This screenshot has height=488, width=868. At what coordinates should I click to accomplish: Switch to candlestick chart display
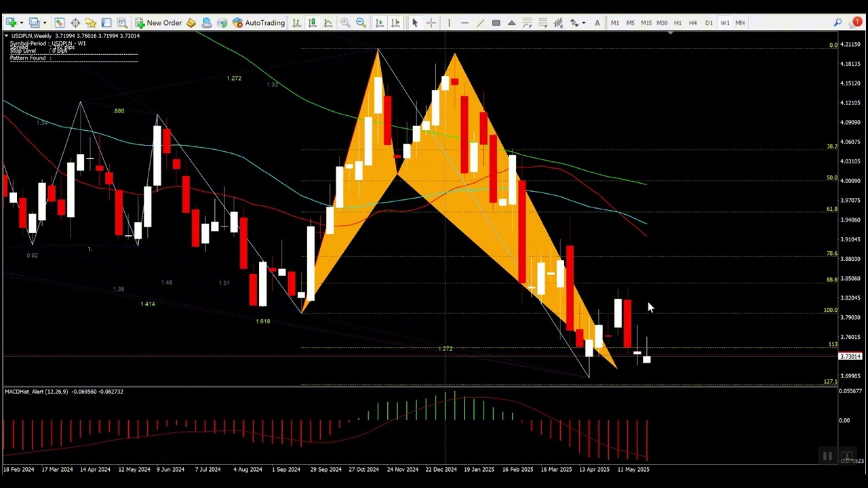tap(312, 23)
